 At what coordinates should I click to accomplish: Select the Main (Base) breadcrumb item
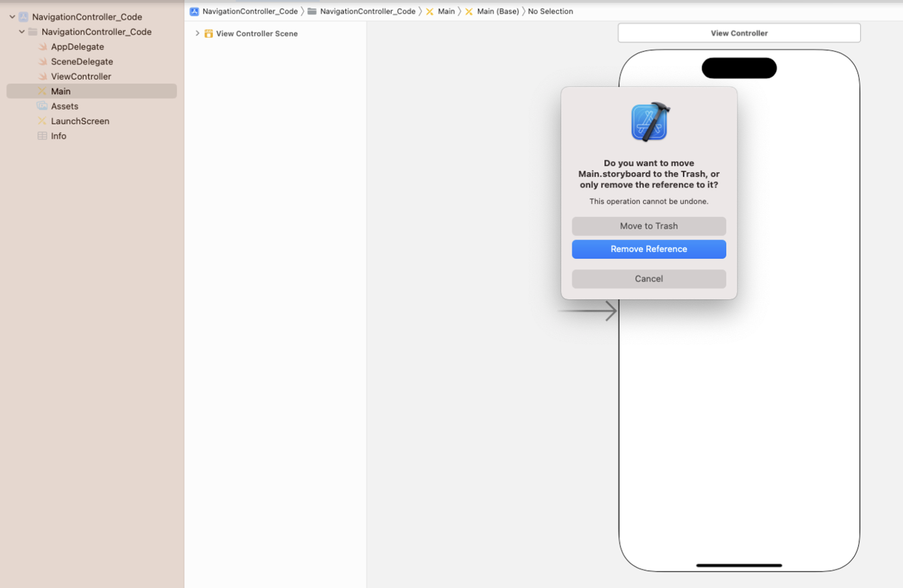[498, 12]
